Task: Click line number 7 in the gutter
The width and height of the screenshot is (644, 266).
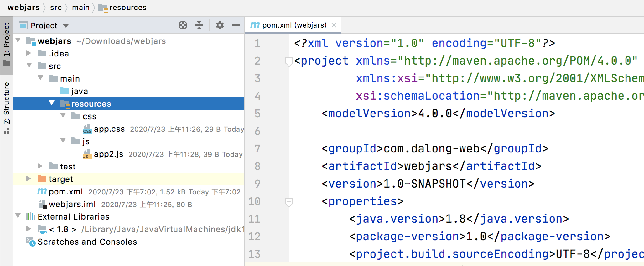Action: 257,148
